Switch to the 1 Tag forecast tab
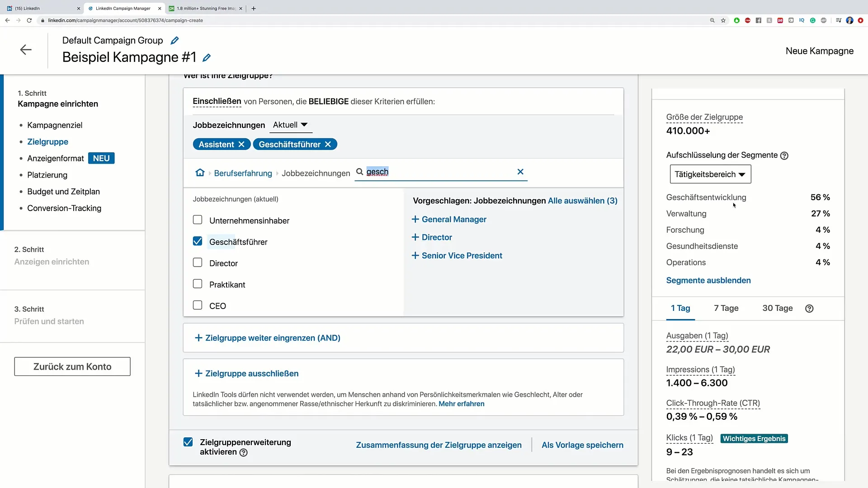Viewport: 868px width, 488px height. click(x=680, y=309)
